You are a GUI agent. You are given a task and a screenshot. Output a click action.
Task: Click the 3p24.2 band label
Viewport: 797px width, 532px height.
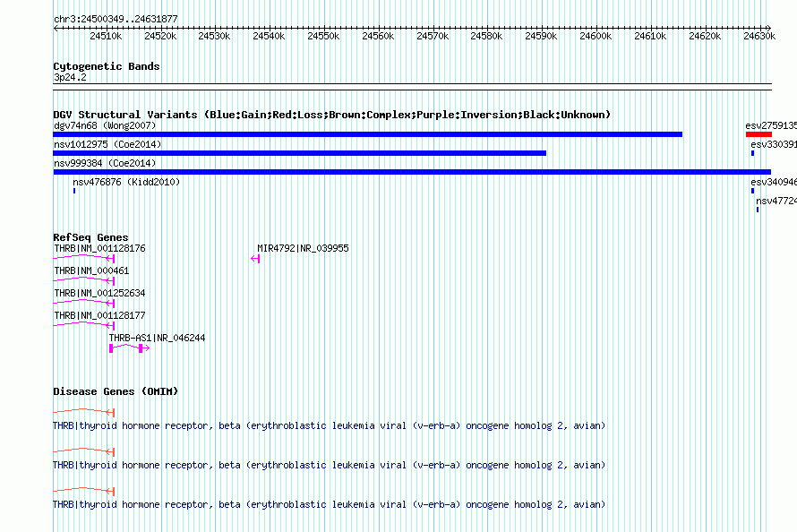70,77
